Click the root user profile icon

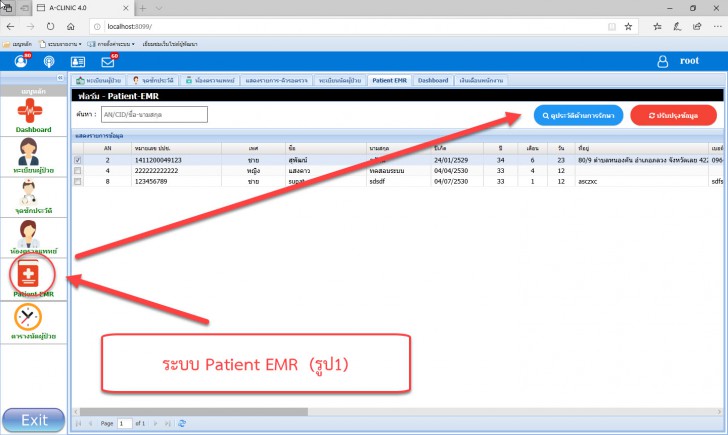coord(663,61)
